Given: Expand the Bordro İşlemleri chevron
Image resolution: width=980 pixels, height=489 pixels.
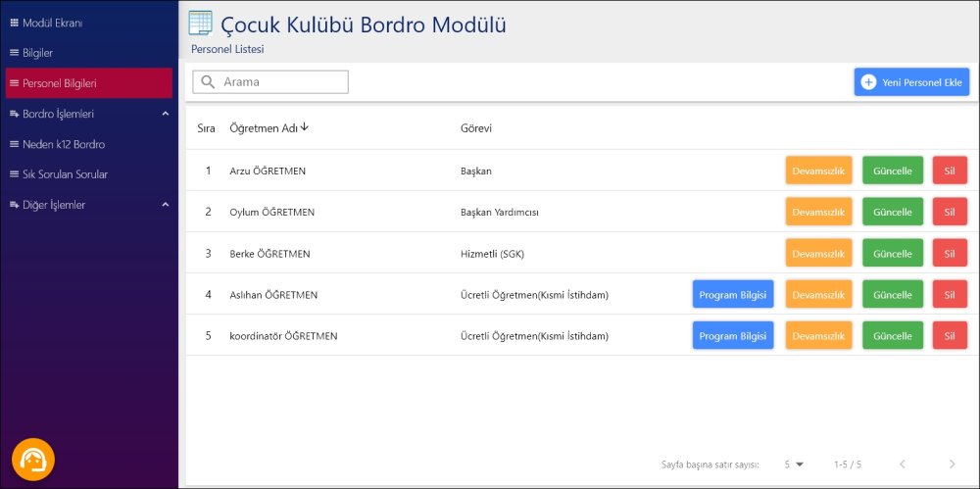Looking at the screenshot, I should [165, 114].
